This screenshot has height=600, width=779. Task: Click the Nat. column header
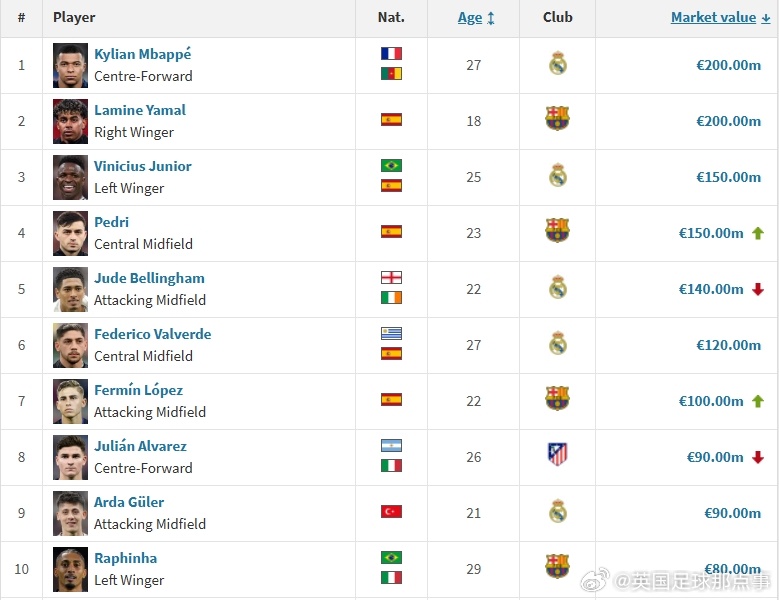tap(391, 17)
